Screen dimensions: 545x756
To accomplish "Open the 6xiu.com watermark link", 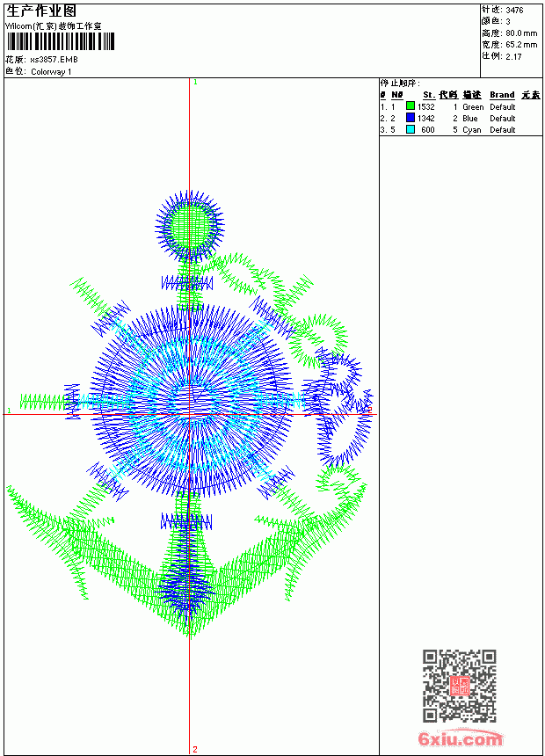I will pos(460,738).
